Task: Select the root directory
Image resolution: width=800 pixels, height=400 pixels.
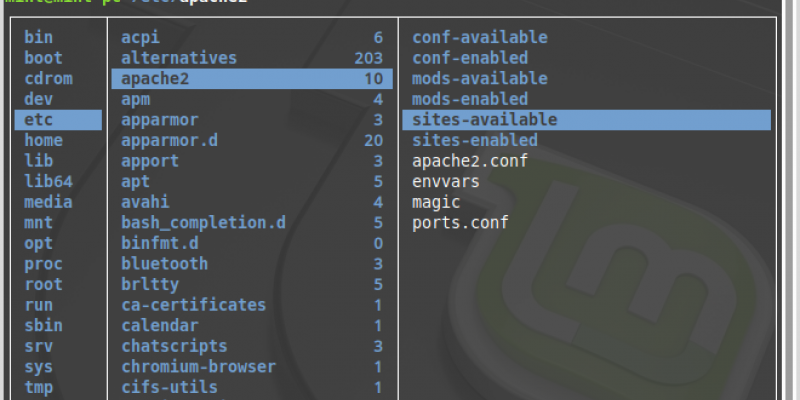Action: (43, 284)
